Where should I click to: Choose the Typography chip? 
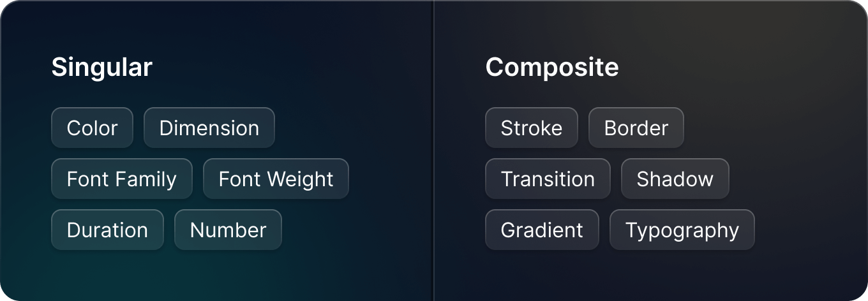coord(682,230)
